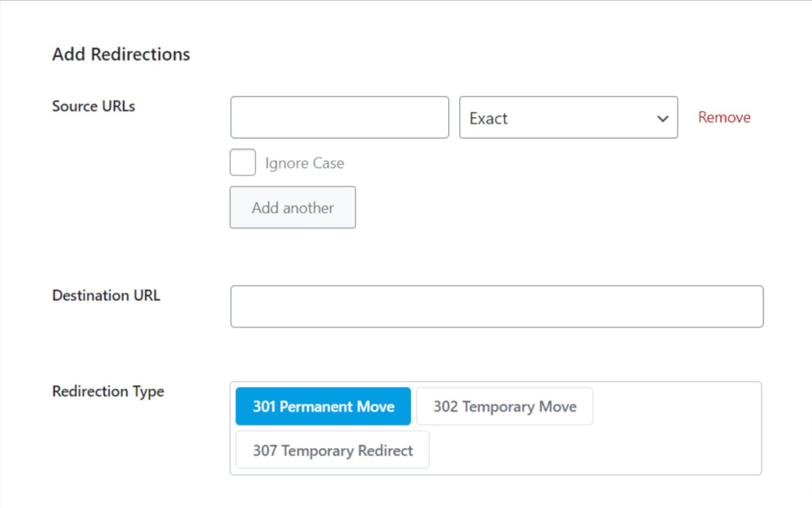Click the Add Redirections heading
Viewport: 812px width, 508px height.
(x=121, y=54)
